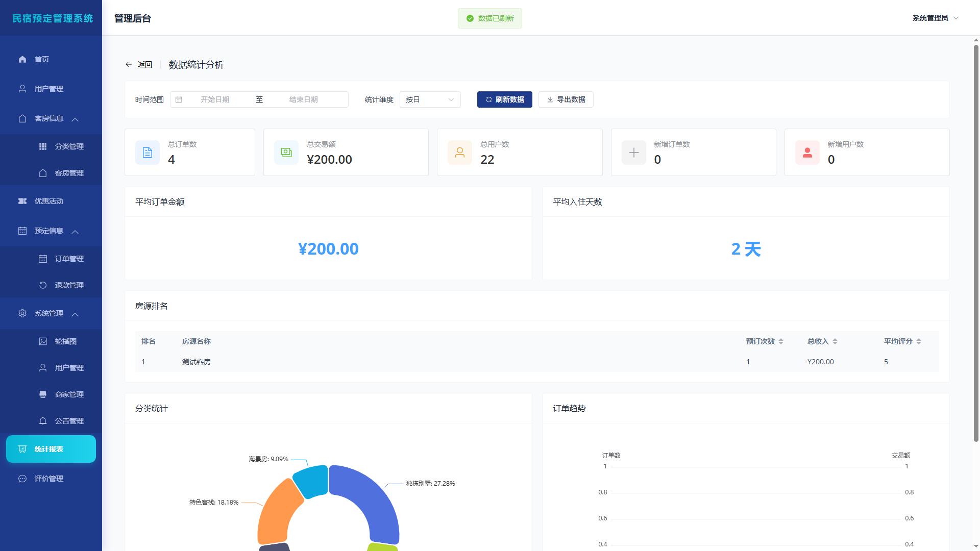The image size is (980, 551).
Task: Click the 测试客房 room name cell
Action: [197, 362]
